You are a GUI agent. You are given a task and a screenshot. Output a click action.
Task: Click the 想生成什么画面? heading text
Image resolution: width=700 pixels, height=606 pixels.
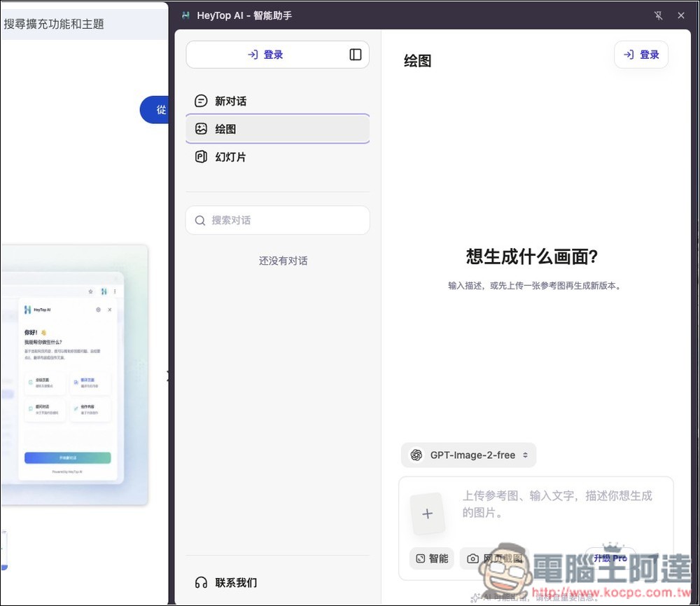[532, 256]
